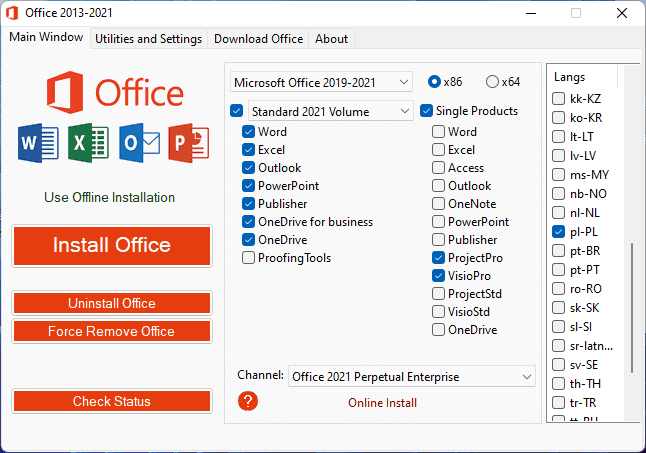Uncheck the Standard 2021 Volume suite checkbox

point(236,111)
